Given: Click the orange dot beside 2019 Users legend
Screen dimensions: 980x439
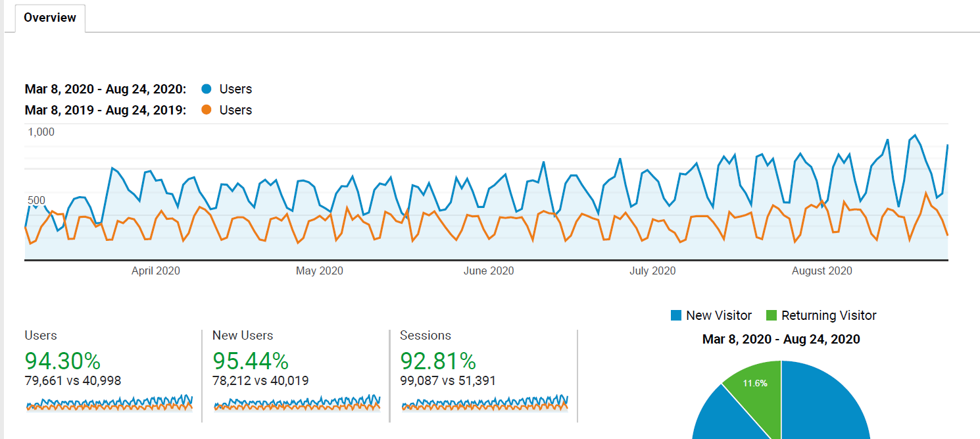Looking at the screenshot, I should [x=207, y=110].
